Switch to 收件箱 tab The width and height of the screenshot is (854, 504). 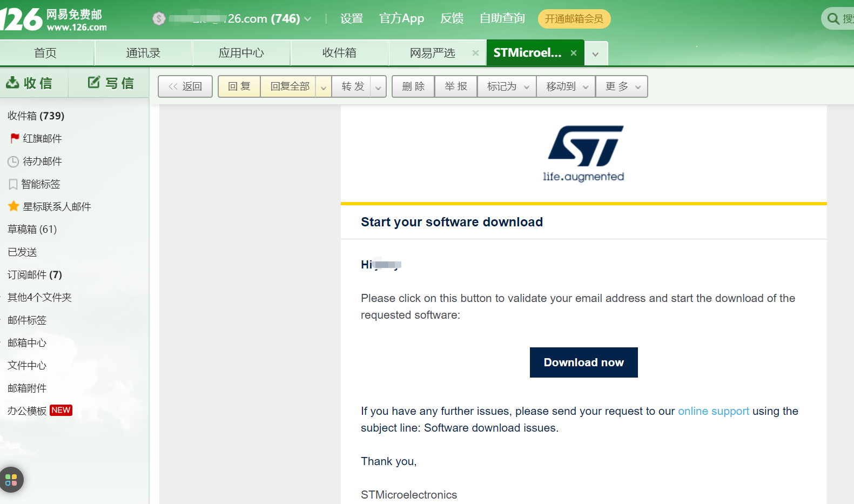pyautogui.click(x=339, y=53)
